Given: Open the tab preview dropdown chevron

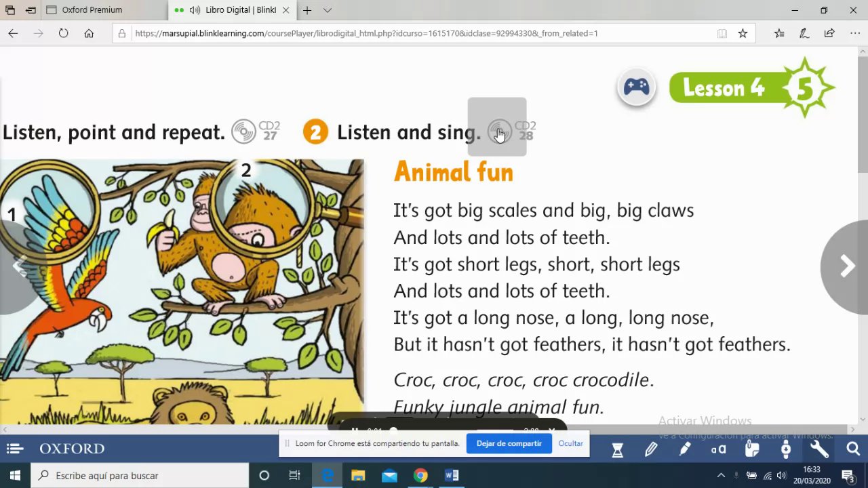Looking at the screenshot, I should [x=328, y=10].
